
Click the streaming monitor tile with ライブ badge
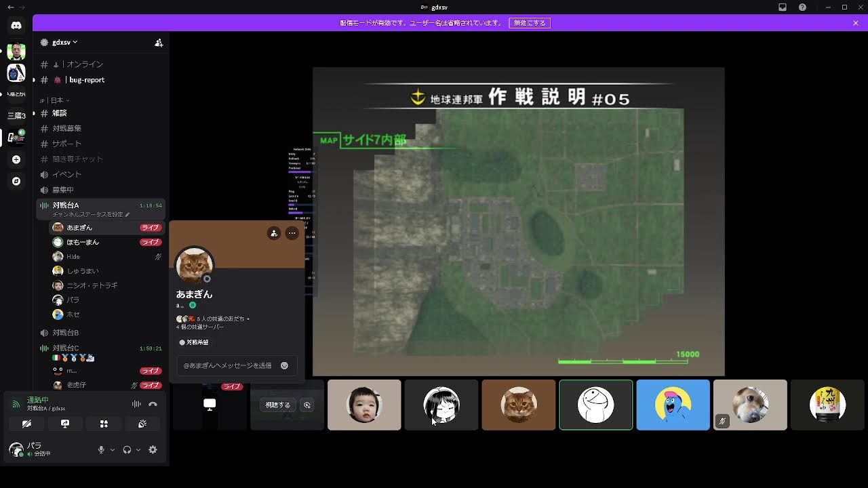[x=210, y=405]
